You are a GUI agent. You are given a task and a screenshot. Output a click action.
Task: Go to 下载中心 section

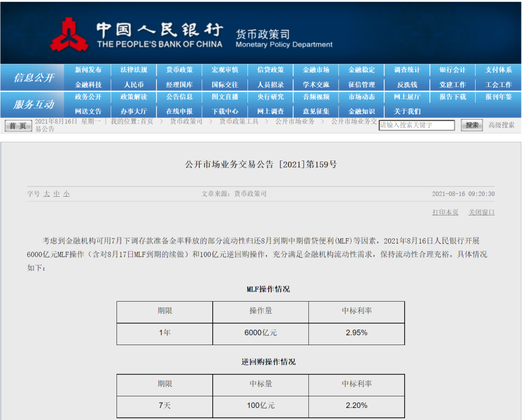pyautogui.click(x=225, y=112)
